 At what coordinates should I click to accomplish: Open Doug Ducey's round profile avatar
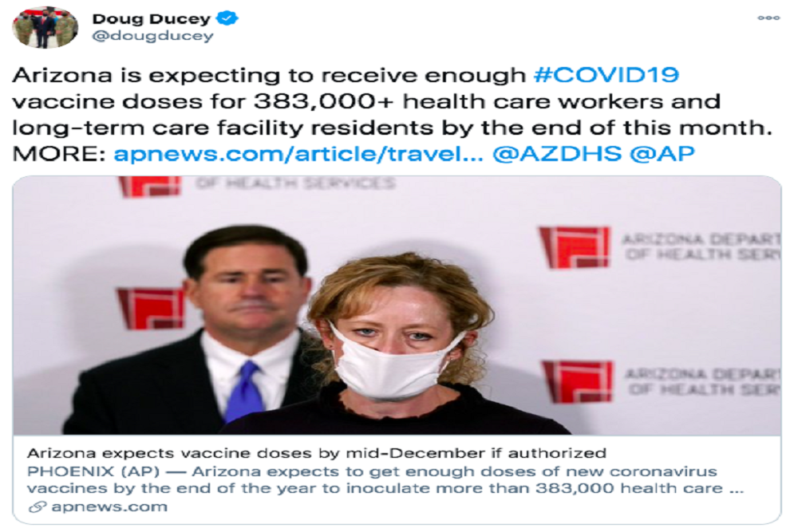45,27
